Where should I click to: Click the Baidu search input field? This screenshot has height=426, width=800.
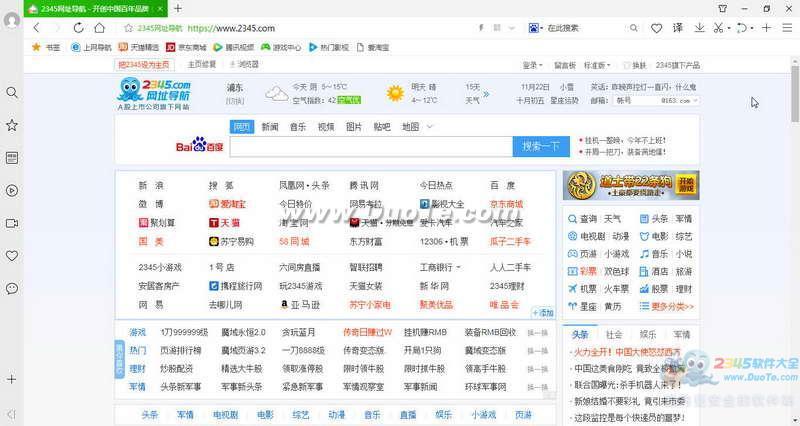pos(370,147)
